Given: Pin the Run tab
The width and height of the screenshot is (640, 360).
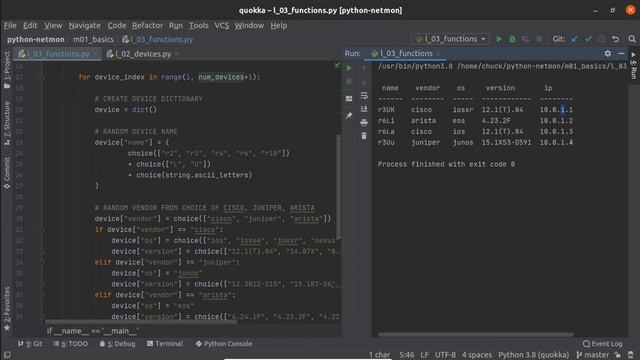Looking at the screenshot, I should point(349,116).
